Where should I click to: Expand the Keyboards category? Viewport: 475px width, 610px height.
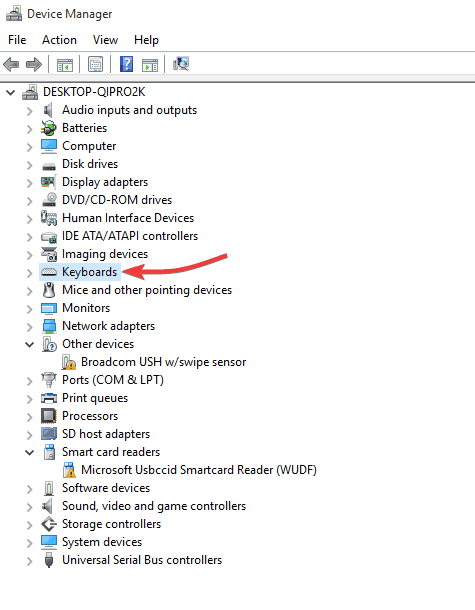pos(30,273)
